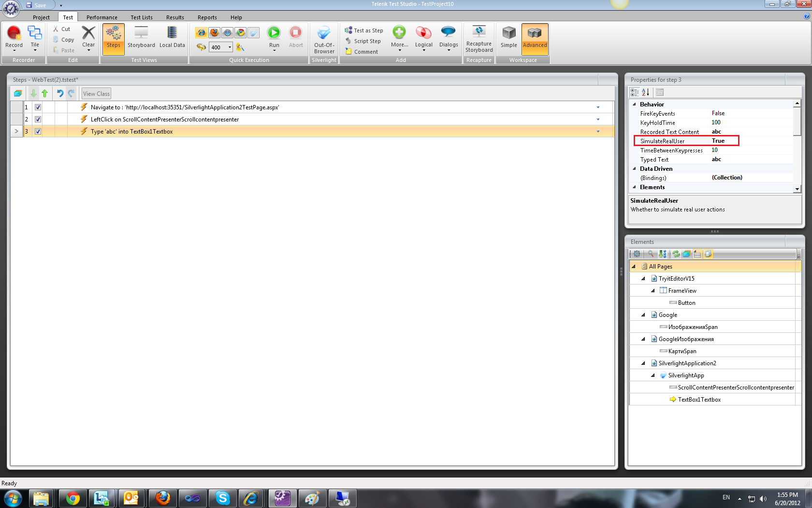
Task: Select Firefox browser for quick execution
Action: click(x=214, y=32)
